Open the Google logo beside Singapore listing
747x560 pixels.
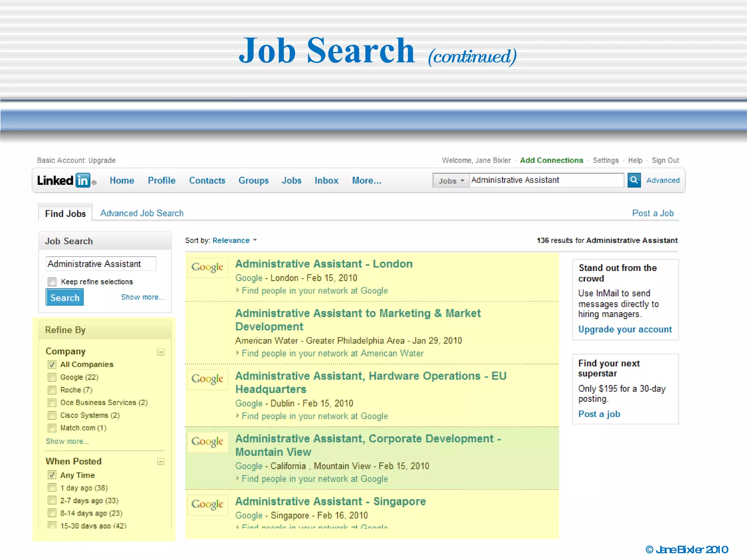[208, 505]
